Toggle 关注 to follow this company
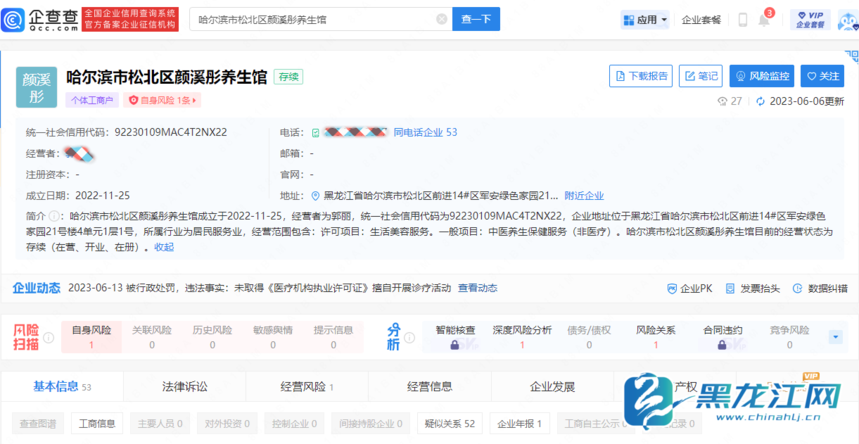 pyautogui.click(x=822, y=76)
